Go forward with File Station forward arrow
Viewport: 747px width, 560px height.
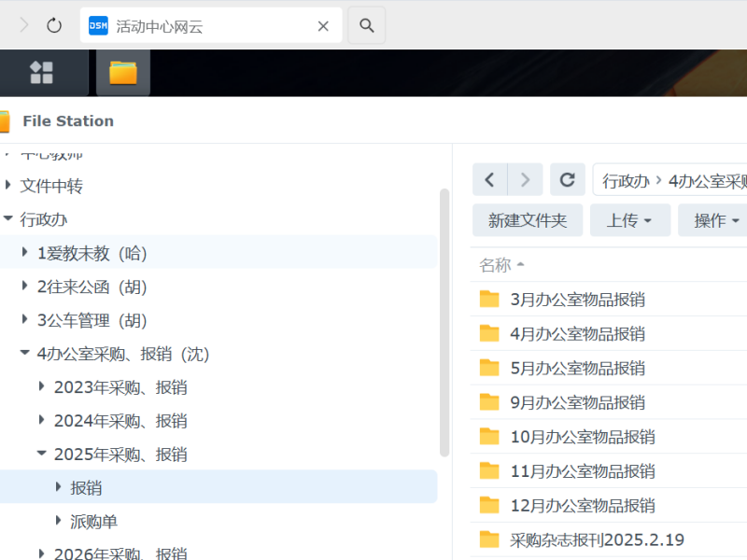click(x=525, y=179)
